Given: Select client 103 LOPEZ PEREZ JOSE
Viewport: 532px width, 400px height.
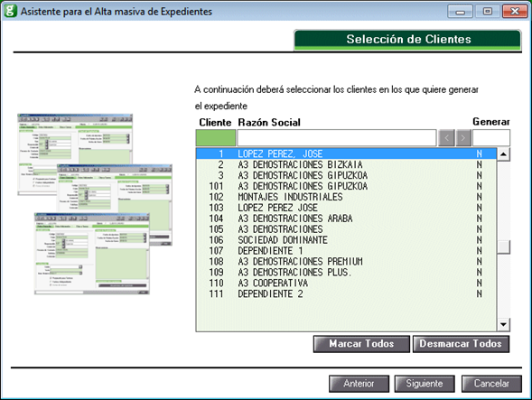Looking at the screenshot, I should pos(346,208).
